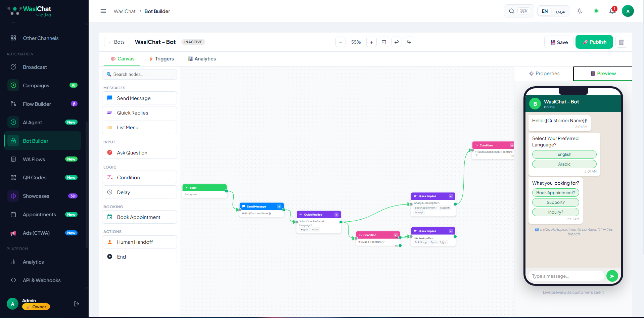Select the End node type
This screenshot has height=318, width=644.
139,257
